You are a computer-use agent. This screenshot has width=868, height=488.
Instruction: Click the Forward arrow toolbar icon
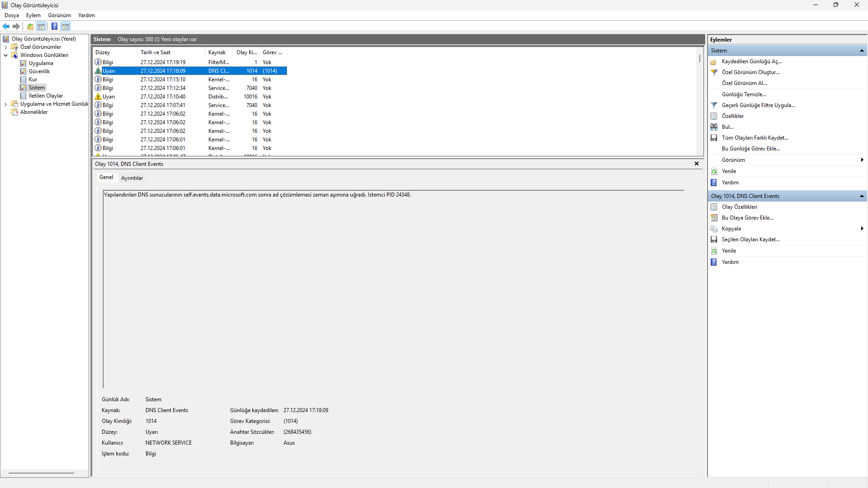coord(16,27)
